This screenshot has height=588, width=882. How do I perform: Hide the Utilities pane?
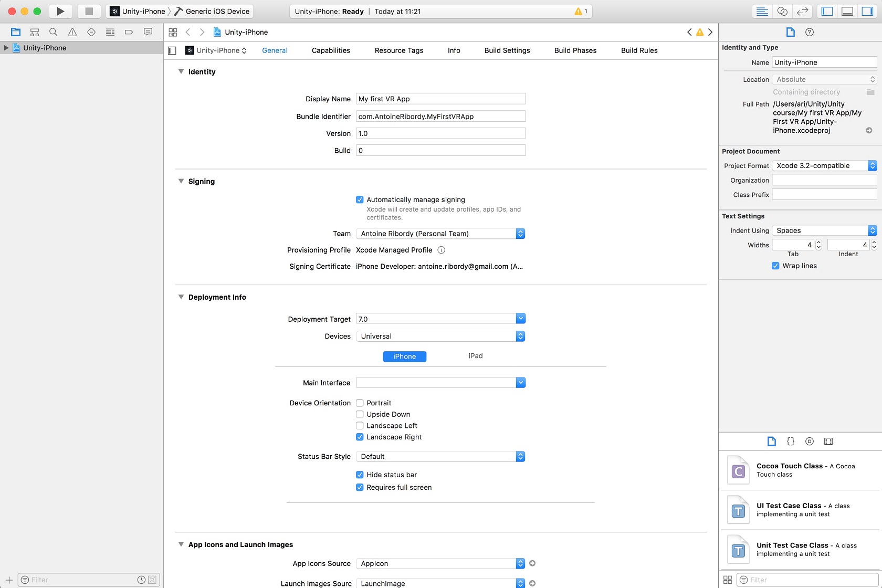pyautogui.click(x=867, y=11)
